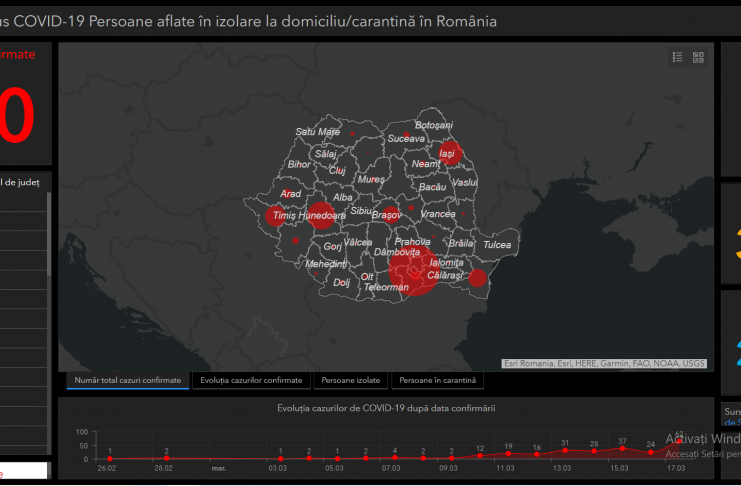
Task: Open the map legend icon
Action: coord(677,58)
